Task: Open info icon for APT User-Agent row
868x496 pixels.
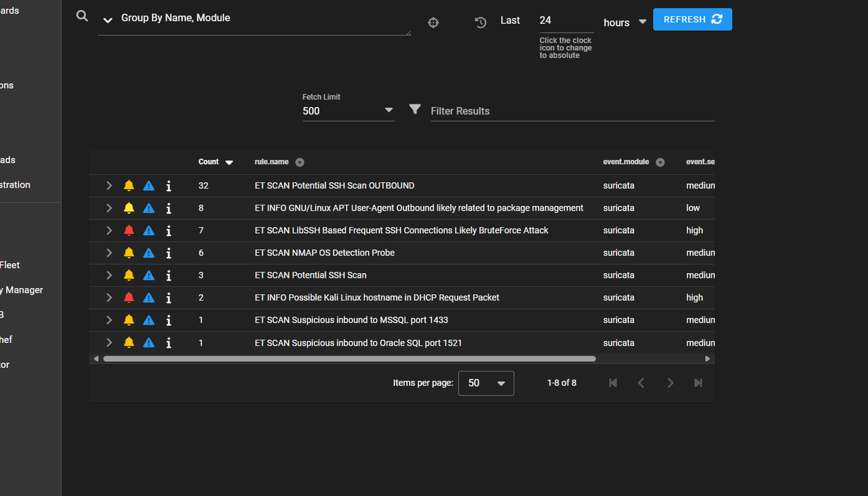Action: 169,208
